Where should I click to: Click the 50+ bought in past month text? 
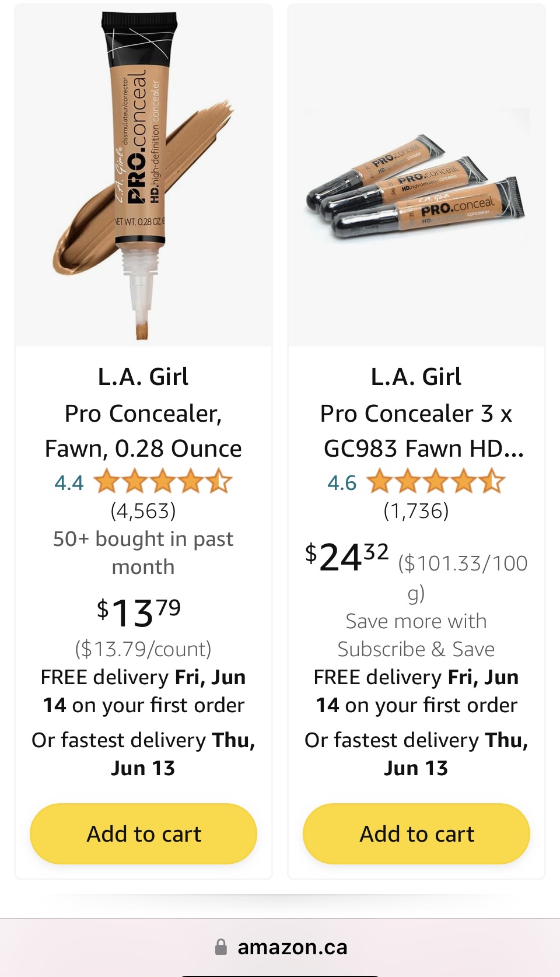click(x=143, y=552)
